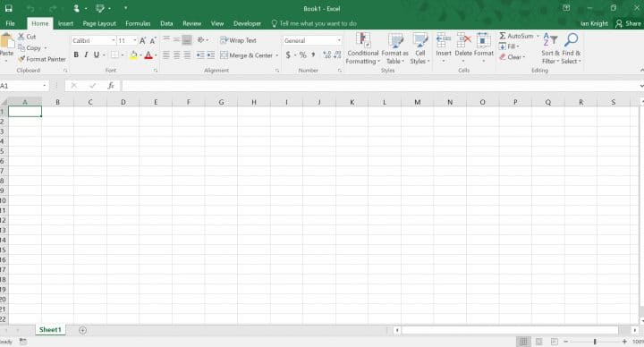Image resolution: width=644 pixels, height=347 pixels.
Task: Redo the last action
Action: pos(53,9)
